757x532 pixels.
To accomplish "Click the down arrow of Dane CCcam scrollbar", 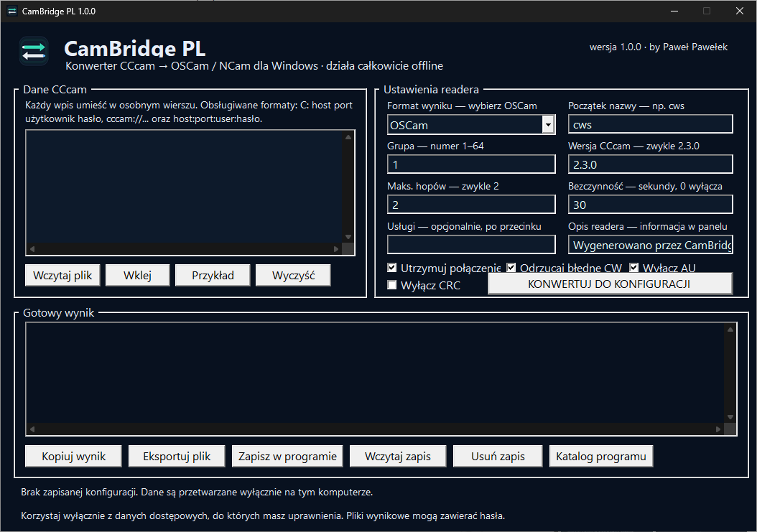I will pos(348,237).
